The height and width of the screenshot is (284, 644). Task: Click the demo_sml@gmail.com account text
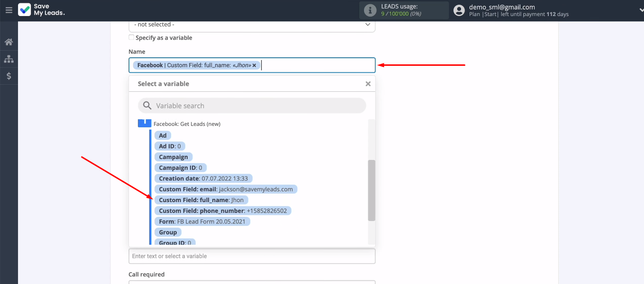(502, 7)
